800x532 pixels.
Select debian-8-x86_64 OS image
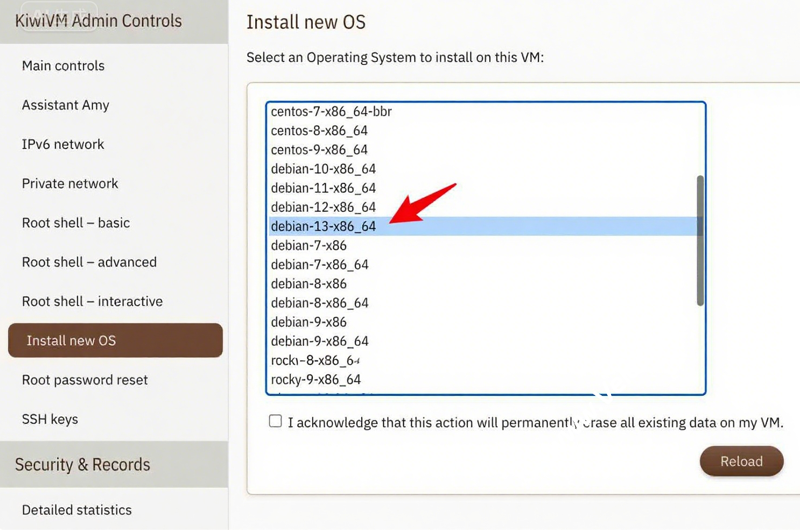point(320,302)
